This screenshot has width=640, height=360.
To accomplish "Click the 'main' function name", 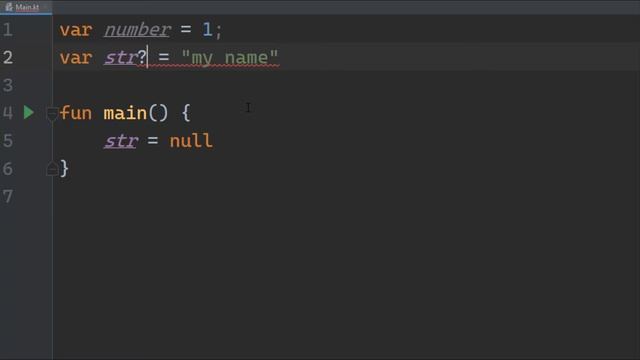I will pos(125,113).
